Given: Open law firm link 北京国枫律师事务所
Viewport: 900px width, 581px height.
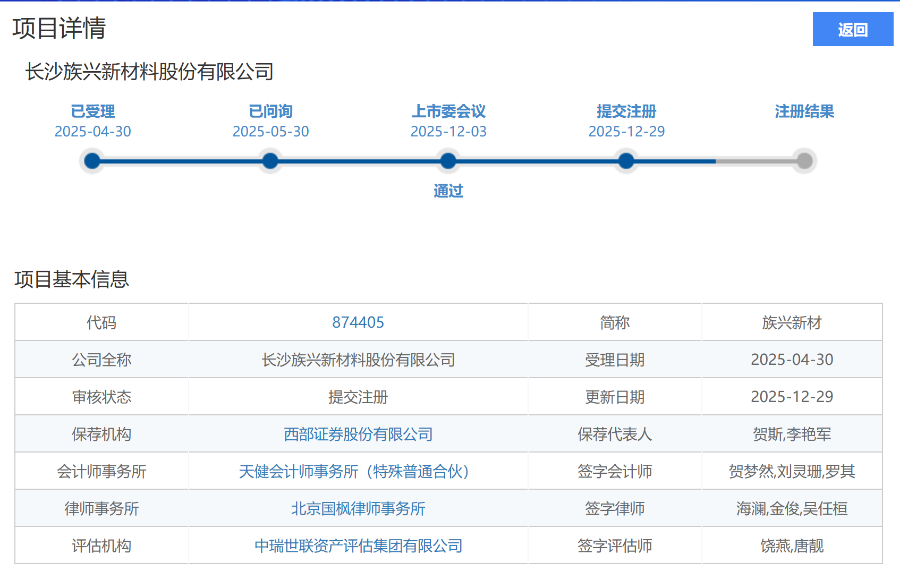Looking at the screenshot, I should coord(358,508).
